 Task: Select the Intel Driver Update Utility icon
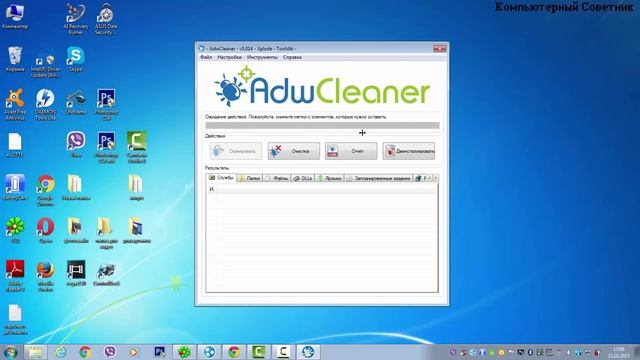click(45, 66)
